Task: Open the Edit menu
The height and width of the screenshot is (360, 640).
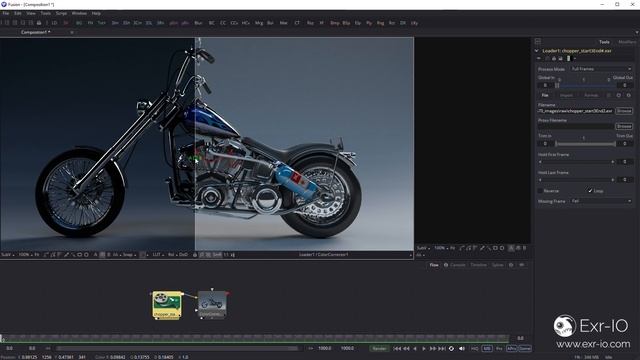Action: coord(18,13)
